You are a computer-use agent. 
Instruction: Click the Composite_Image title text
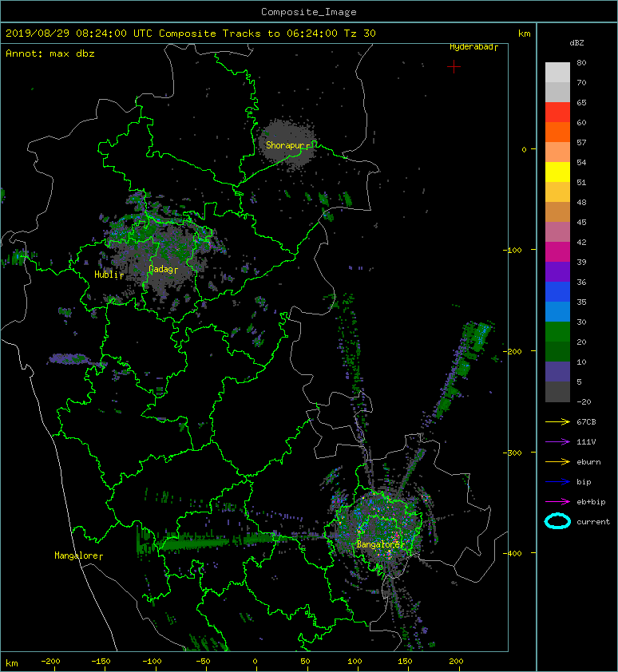pos(309,12)
